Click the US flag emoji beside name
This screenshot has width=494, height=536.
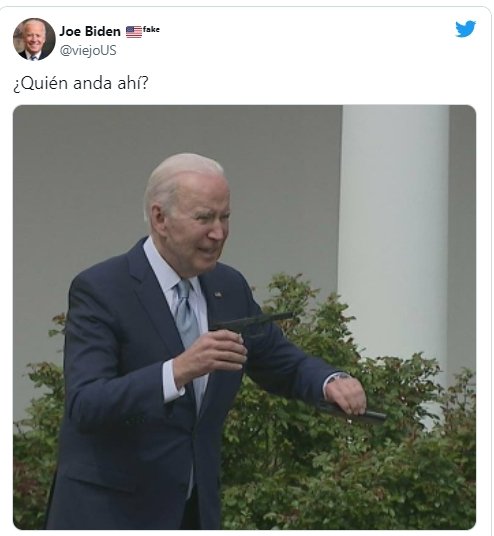tap(134, 32)
